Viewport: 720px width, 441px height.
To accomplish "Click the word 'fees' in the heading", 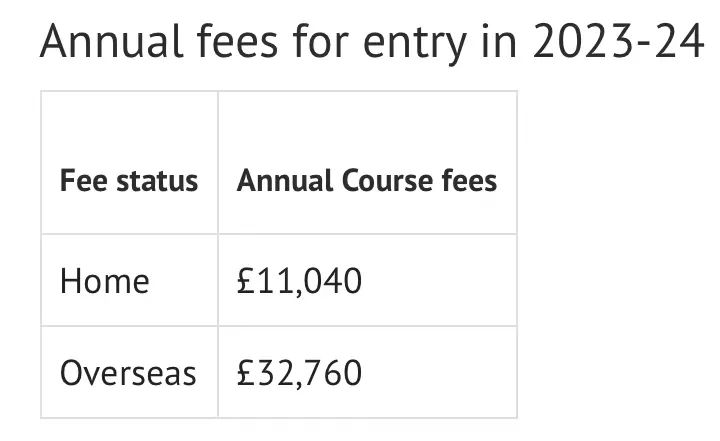I will coord(237,41).
